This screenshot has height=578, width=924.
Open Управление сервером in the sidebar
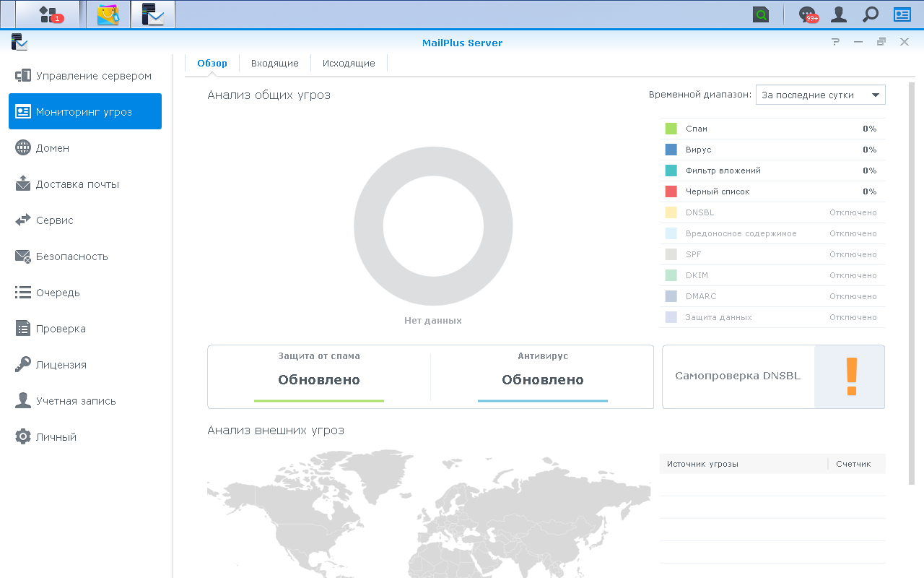click(x=85, y=76)
